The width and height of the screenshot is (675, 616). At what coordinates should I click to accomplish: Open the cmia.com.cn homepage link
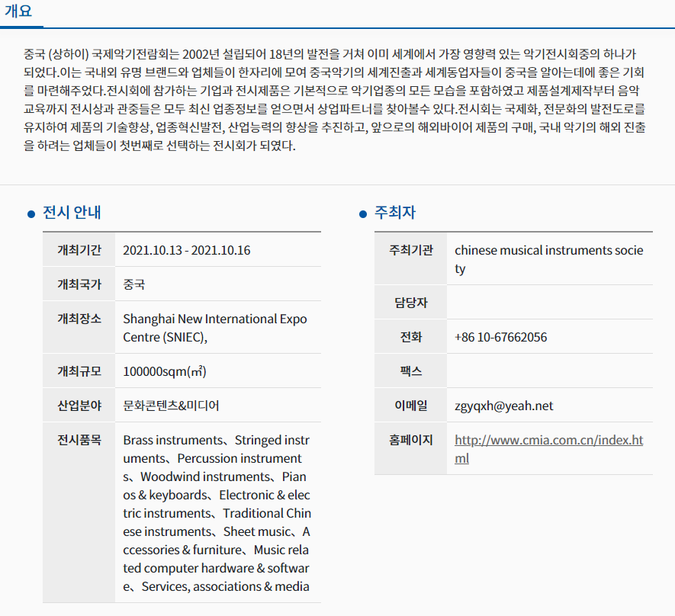pos(548,449)
